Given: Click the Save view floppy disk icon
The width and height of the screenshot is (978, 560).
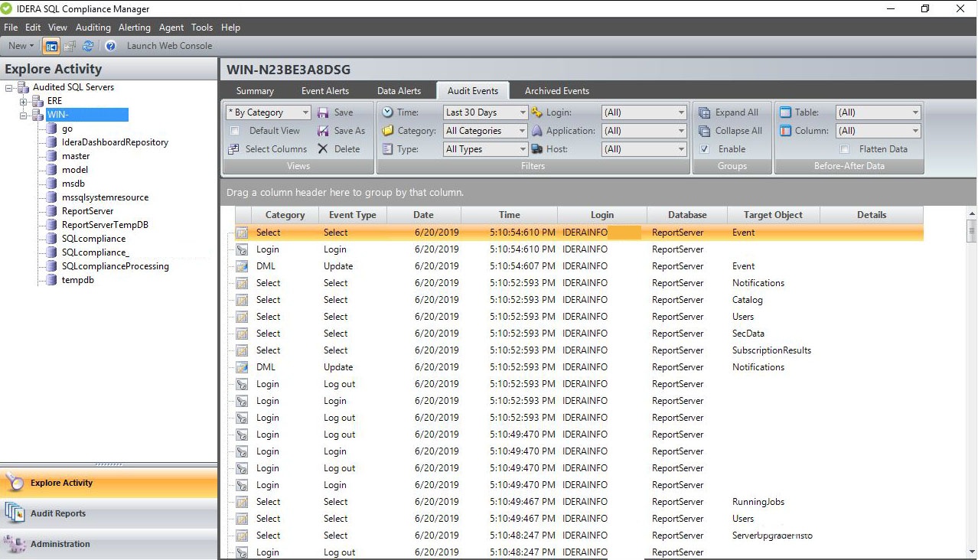Looking at the screenshot, I should click(324, 112).
